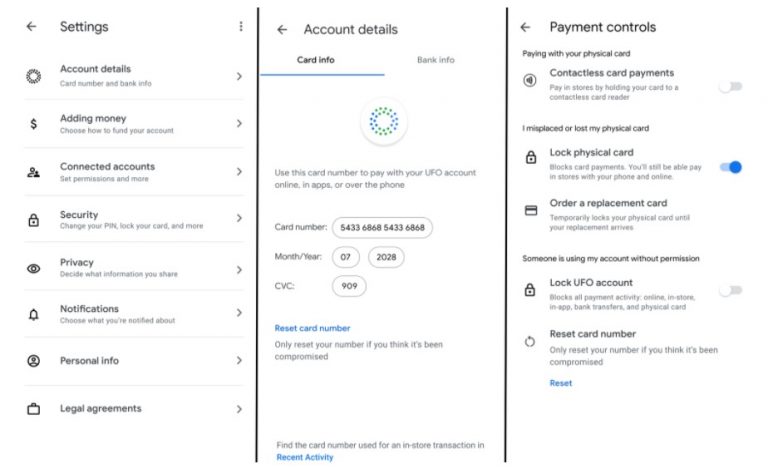Switch to the Bank info tab
The width and height of the screenshot is (768, 469).
click(x=435, y=60)
